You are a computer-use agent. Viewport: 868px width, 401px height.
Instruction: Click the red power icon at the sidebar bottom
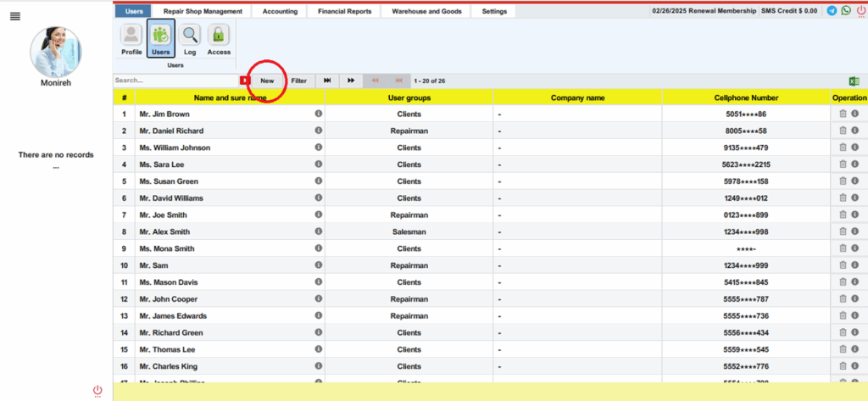click(x=97, y=391)
